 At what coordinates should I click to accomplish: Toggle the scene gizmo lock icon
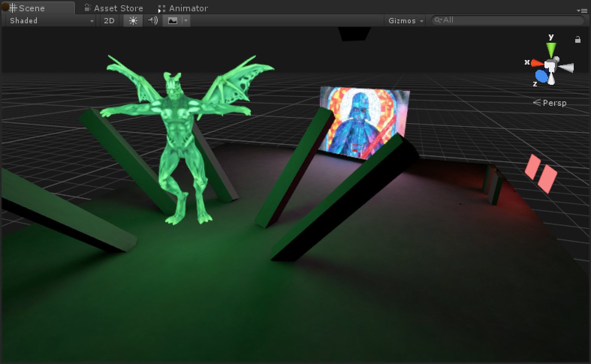click(578, 39)
